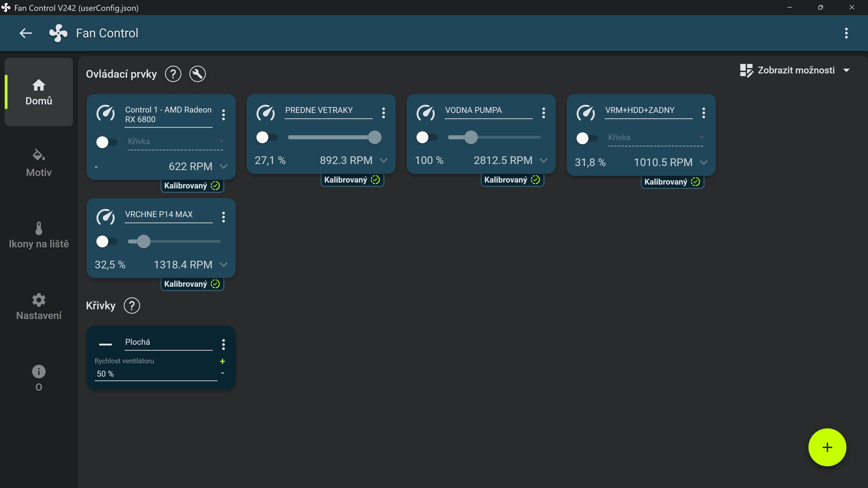Click the PREDNE VETRAKY speed slider handle

point(374,137)
